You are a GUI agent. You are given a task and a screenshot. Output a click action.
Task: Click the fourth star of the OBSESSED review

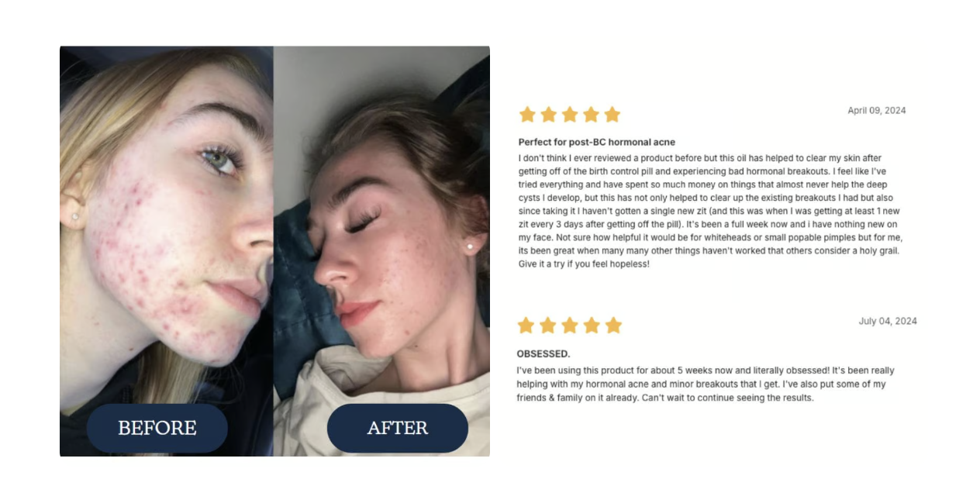pos(592,326)
